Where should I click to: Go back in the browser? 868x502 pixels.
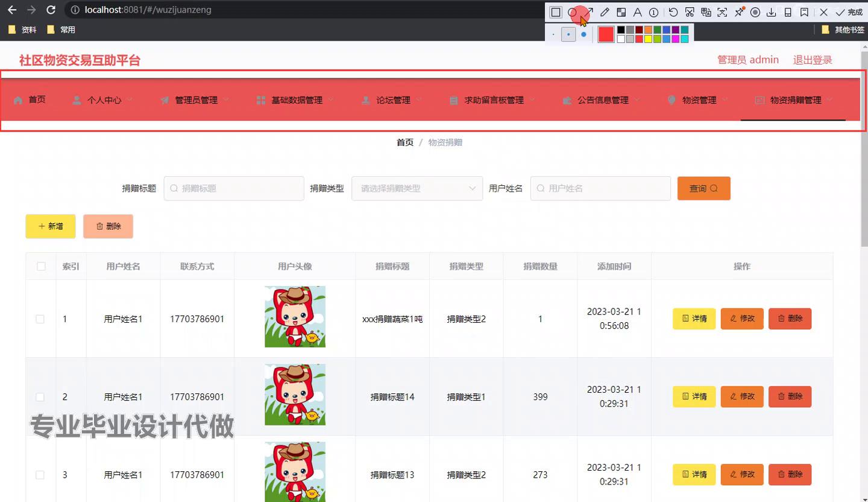12,10
